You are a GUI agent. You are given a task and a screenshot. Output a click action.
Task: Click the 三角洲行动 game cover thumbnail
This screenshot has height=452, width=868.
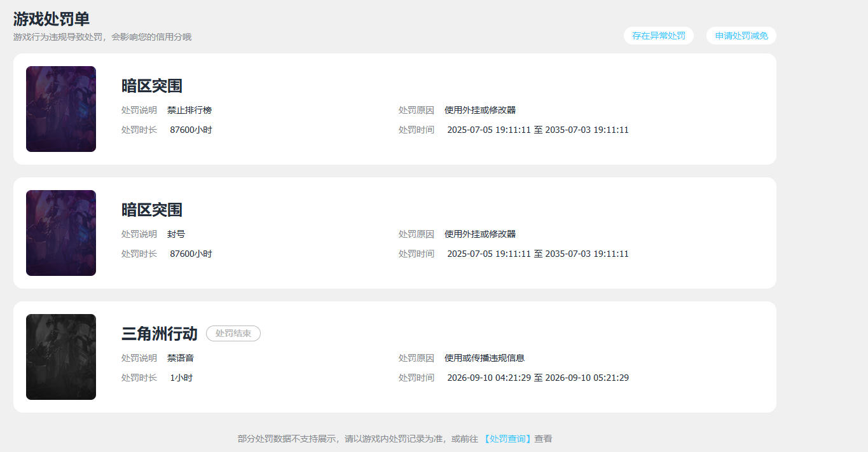pos(61,357)
